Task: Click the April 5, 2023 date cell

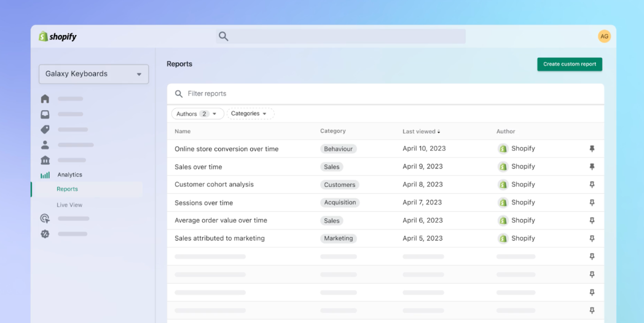Action: (x=423, y=238)
